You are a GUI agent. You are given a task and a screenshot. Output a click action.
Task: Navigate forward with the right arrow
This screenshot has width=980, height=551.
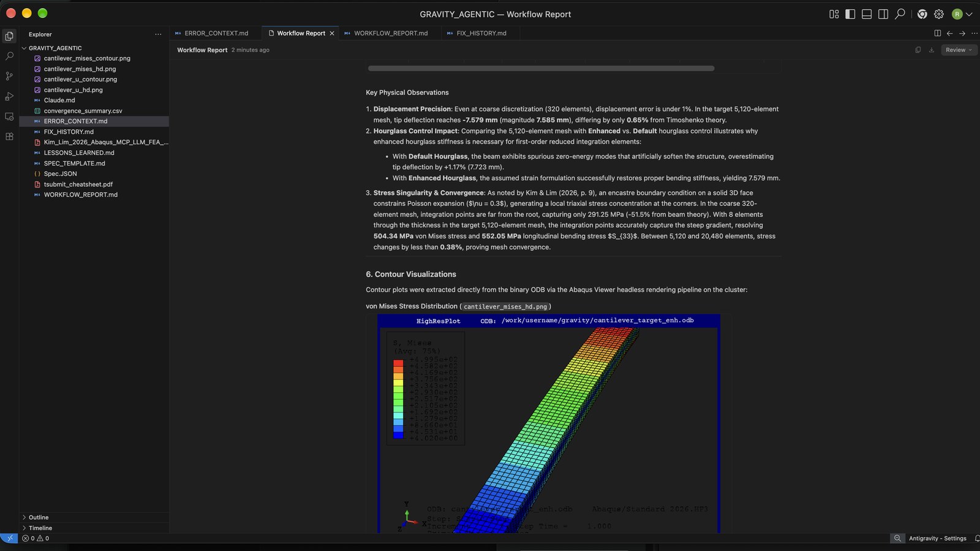pos(962,33)
